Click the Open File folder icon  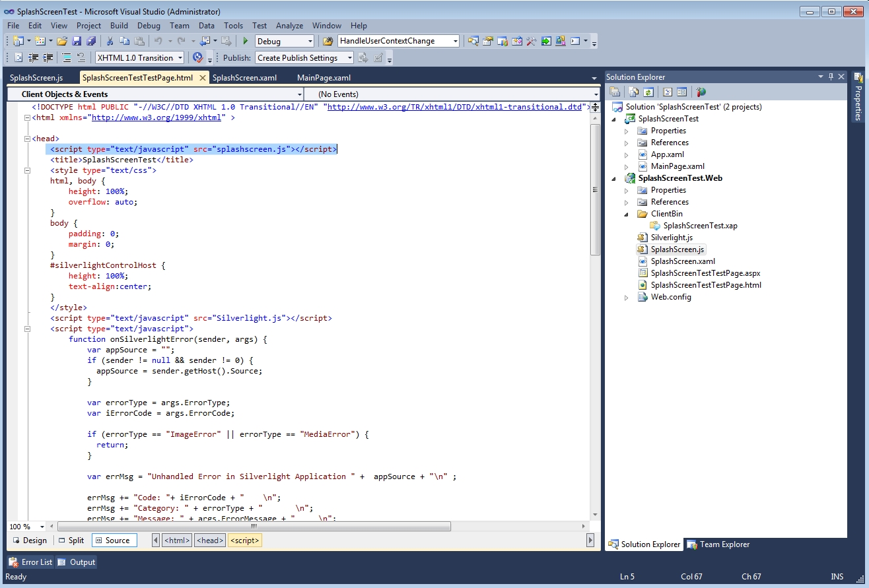click(62, 41)
